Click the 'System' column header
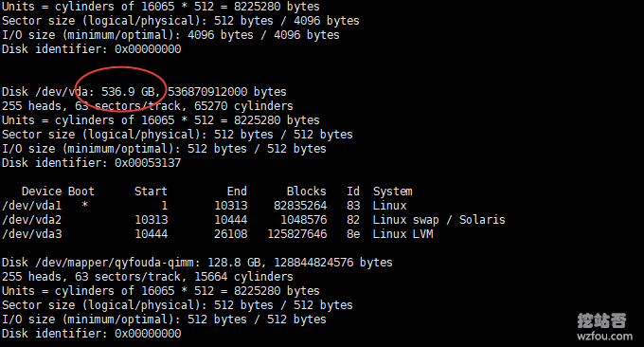This screenshot has width=644, height=347. [392, 192]
